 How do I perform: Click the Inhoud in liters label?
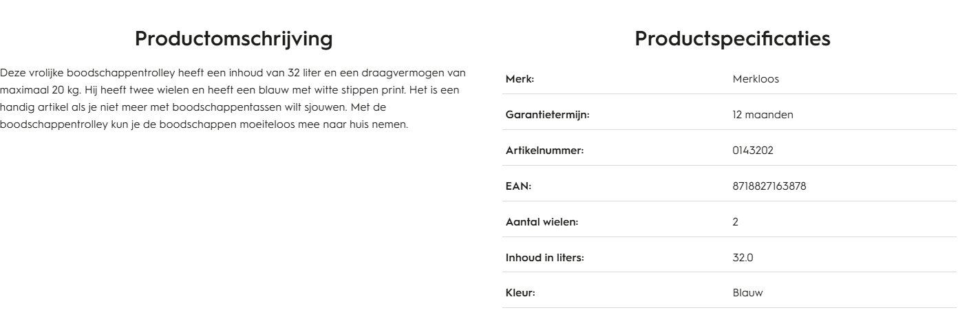(544, 257)
